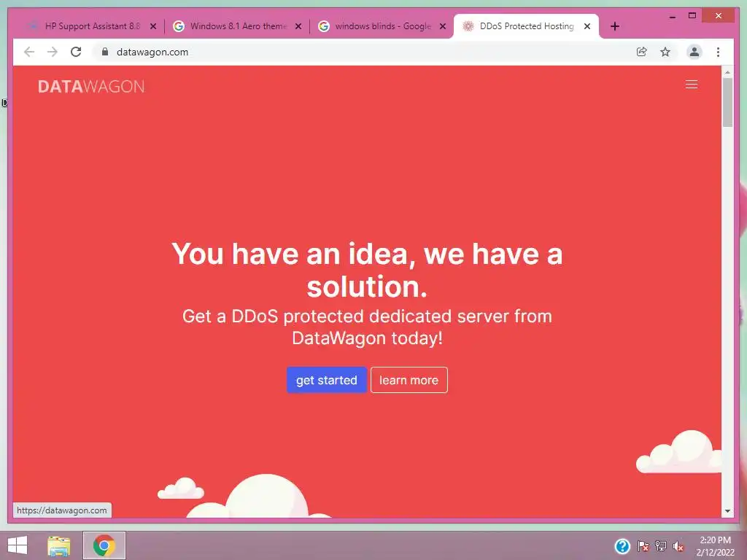The width and height of the screenshot is (747, 560).
Task: Click the network tray icon
Action: coord(661,546)
